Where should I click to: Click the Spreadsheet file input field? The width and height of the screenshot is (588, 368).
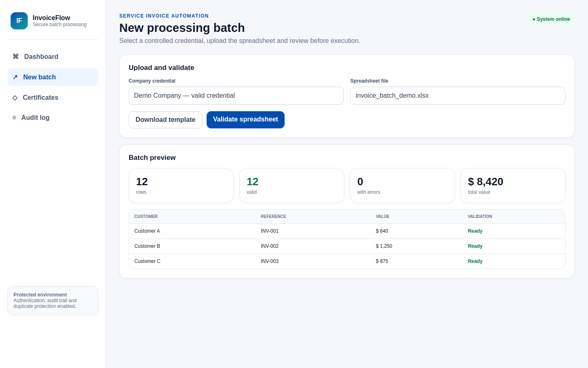point(458,96)
